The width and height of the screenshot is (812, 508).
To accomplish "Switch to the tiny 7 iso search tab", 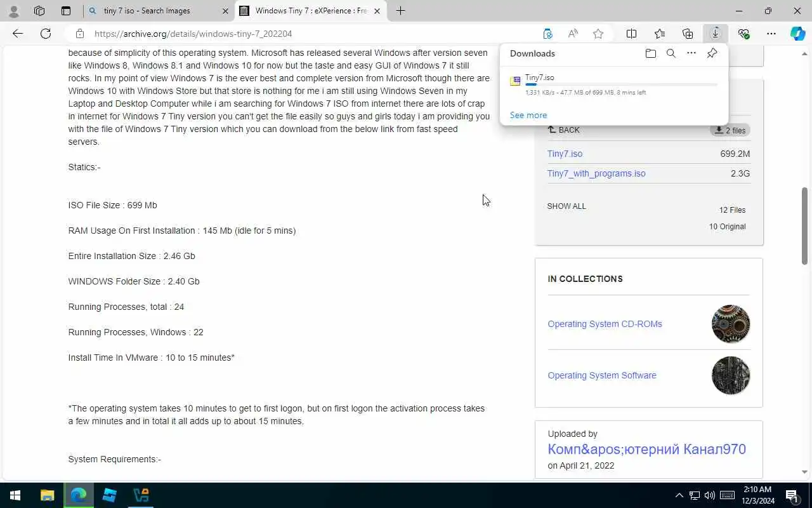I will tap(159, 11).
